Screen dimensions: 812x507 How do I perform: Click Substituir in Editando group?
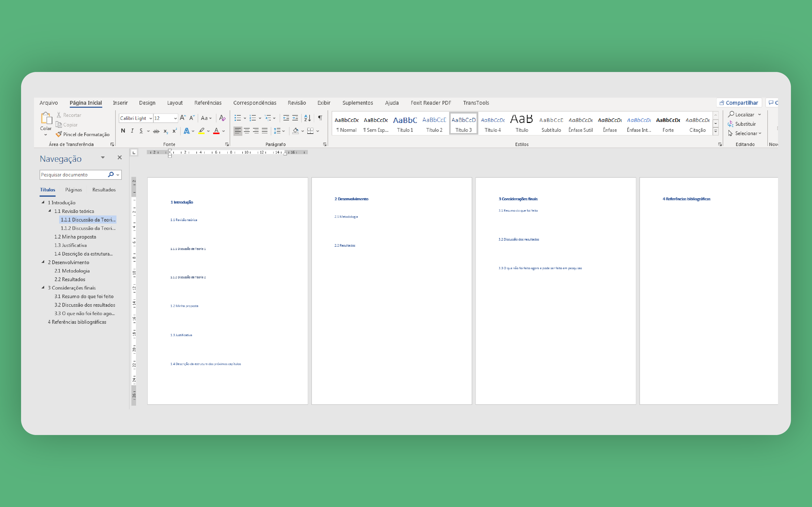[x=745, y=124]
